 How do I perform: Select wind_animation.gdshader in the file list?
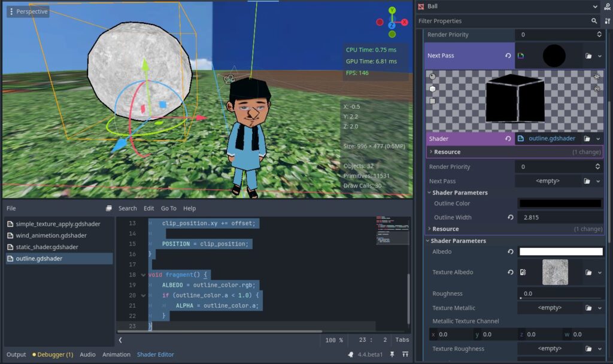(51, 235)
